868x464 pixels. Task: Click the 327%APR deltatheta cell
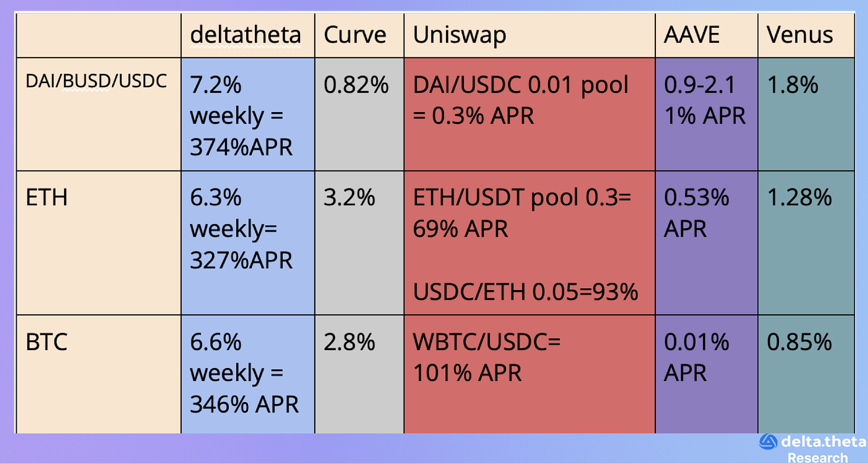click(x=248, y=243)
